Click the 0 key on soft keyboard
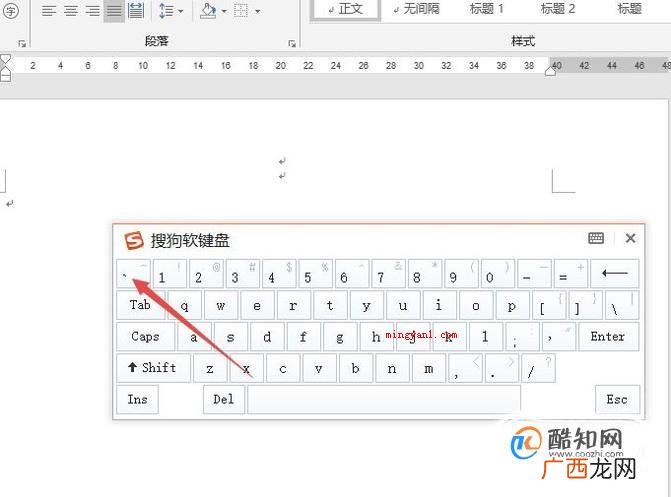This screenshot has height=497, width=671. pyautogui.click(x=498, y=274)
